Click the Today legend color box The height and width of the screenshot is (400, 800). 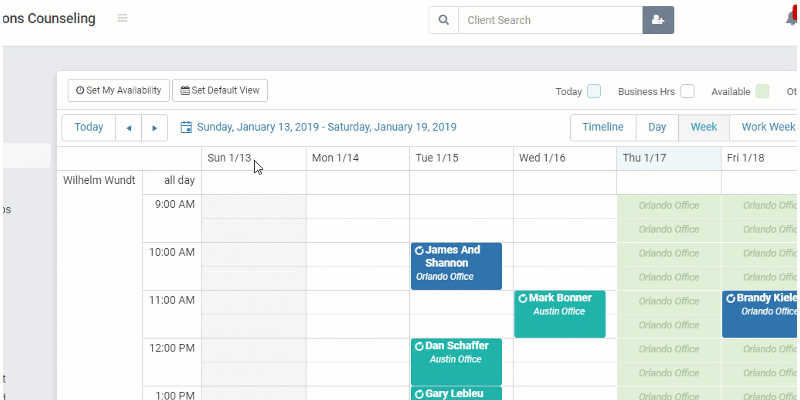click(594, 91)
